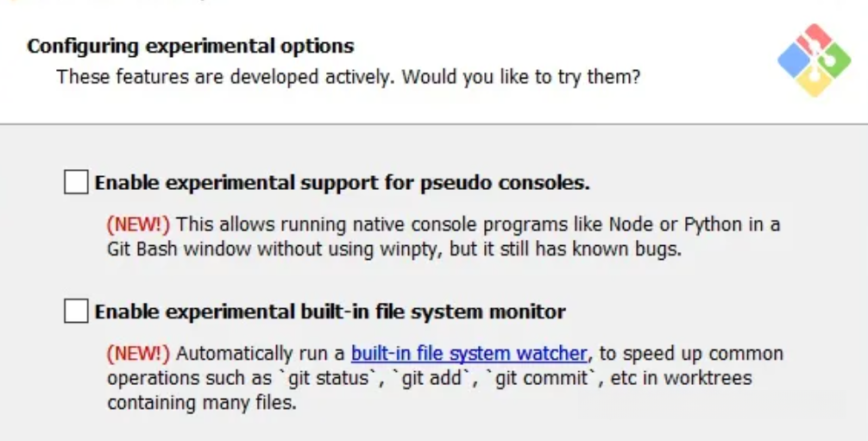
Task: Click the 'containing many files.' text line
Action: tap(202, 403)
